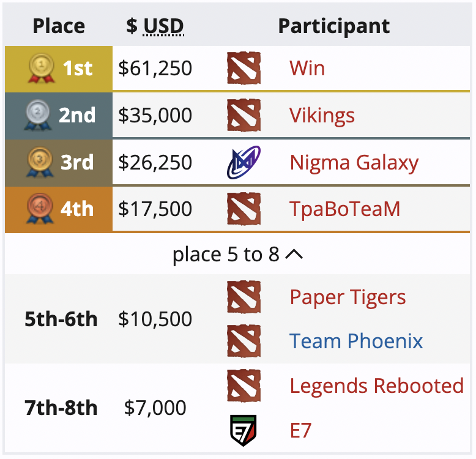
Task: Open the Legends Rebooted team link
Action: point(376,386)
